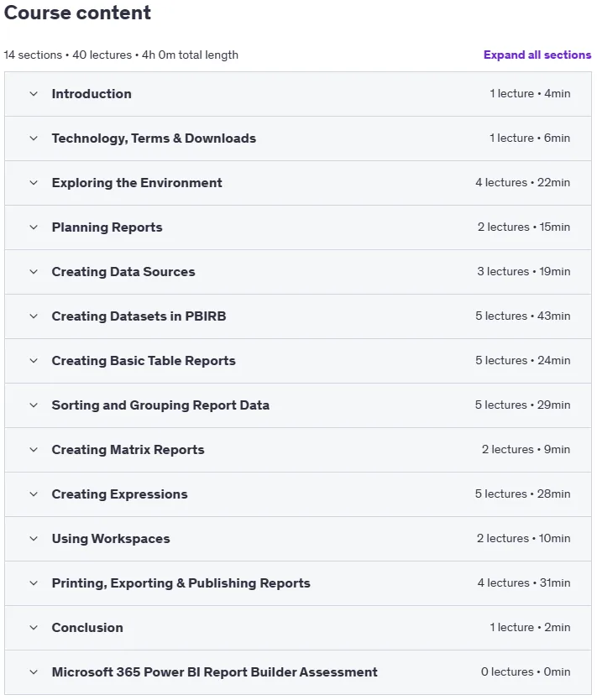The height and width of the screenshot is (700, 597).
Task: Click chevron next to Sorting and Grouping
Action: point(34,405)
